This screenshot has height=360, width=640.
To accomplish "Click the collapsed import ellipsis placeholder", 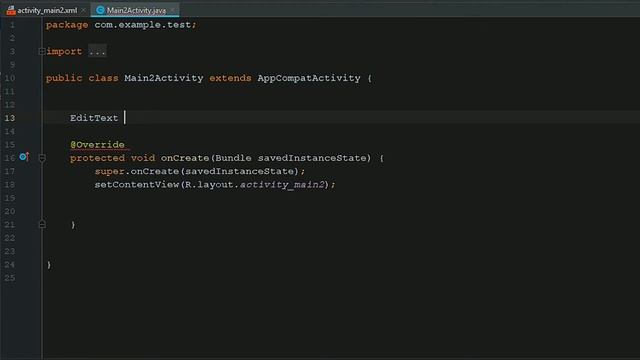I will (x=97, y=51).
